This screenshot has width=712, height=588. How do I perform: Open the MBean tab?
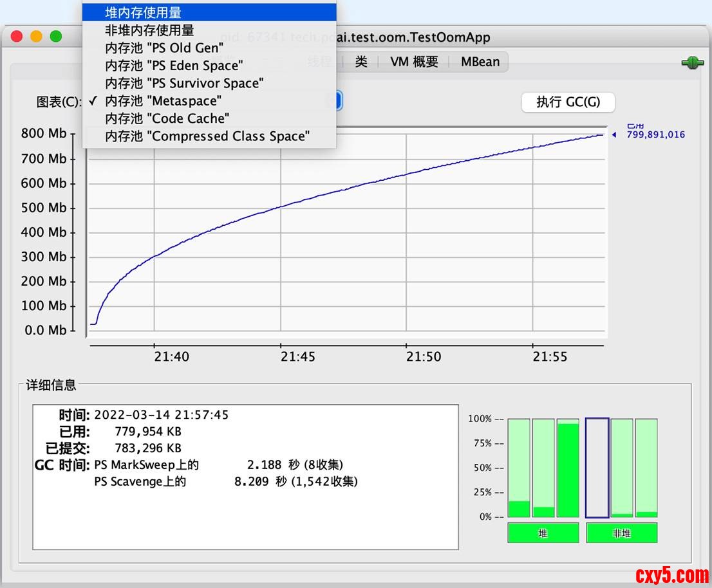480,62
